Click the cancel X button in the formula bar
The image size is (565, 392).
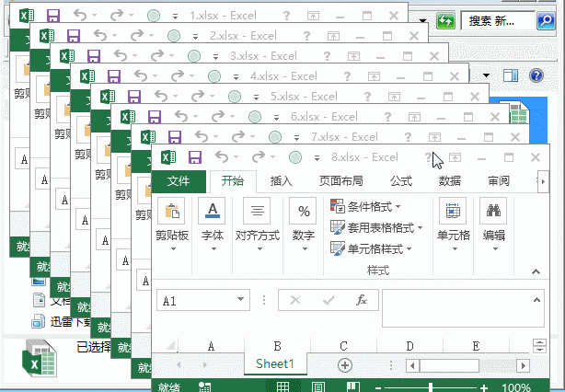pyautogui.click(x=295, y=300)
